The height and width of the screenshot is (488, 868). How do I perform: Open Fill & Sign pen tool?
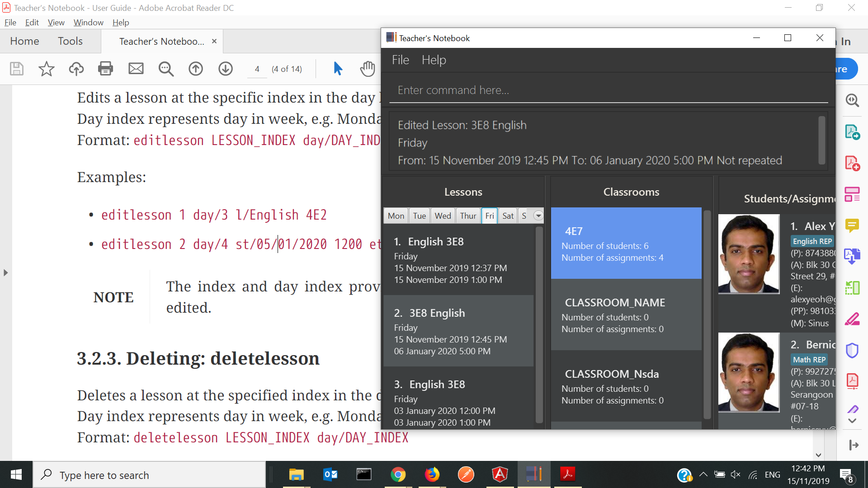coord(852,319)
